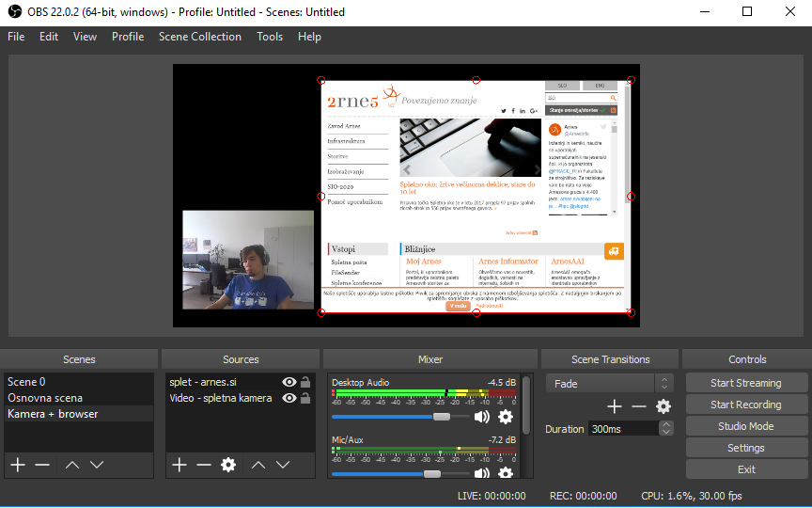Hide the Video - spletna kamera source
Viewport: 812px width, 508px height.
pos(289,398)
